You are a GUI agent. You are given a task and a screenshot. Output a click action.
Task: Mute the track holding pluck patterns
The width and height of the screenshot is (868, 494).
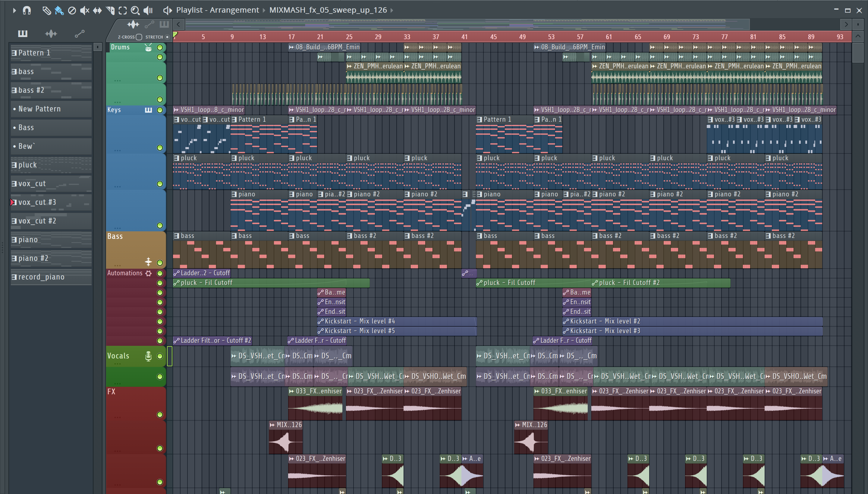tap(159, 184)
